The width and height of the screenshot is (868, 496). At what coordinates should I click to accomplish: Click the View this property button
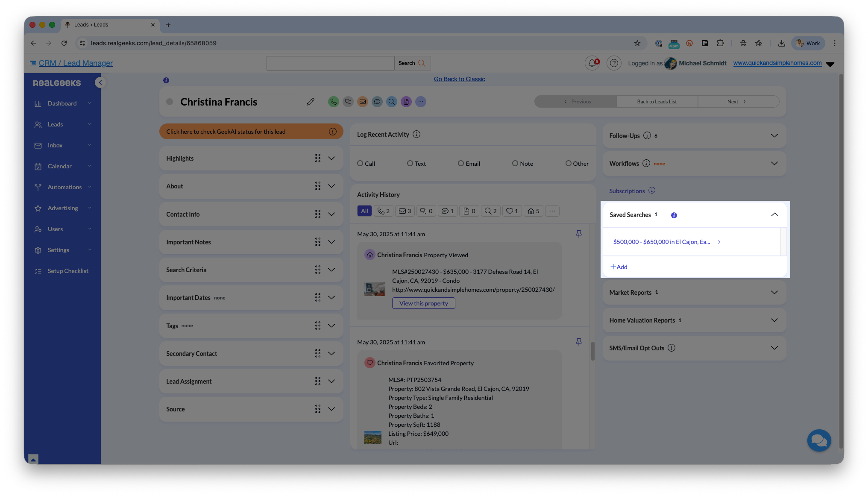[423, 303]
